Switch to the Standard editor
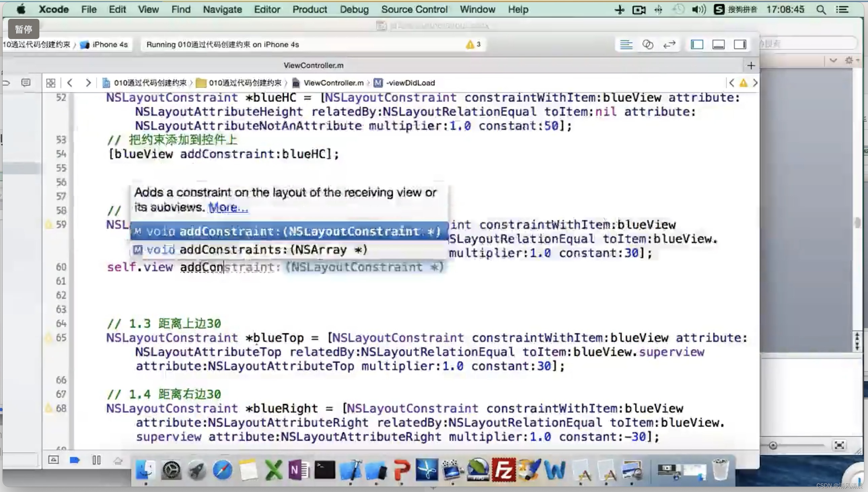 [x=626, y=45]
